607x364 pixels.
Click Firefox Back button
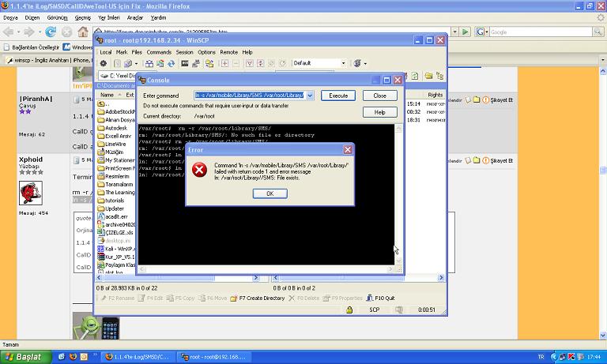click(x=9, y=32)
